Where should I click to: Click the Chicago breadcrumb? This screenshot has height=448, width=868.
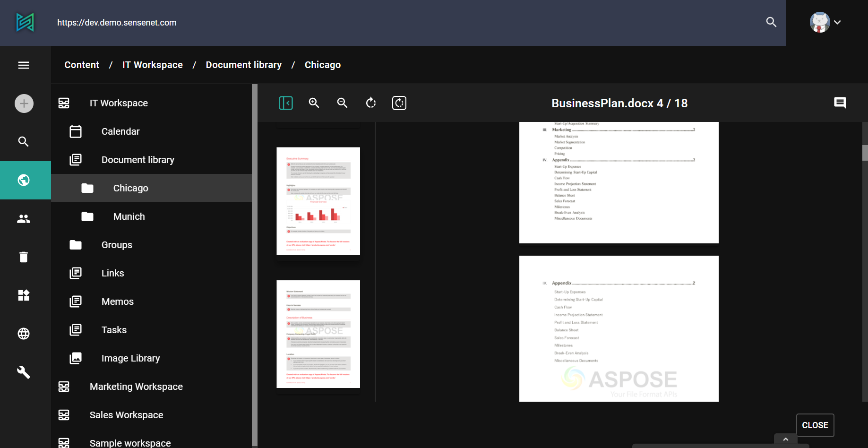[x=323, y=65]
